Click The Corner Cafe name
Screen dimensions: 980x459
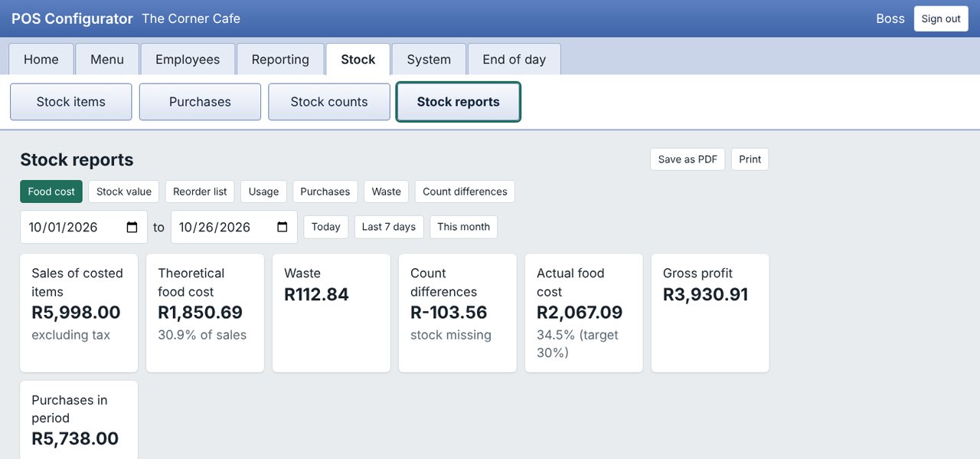(191, 18)
